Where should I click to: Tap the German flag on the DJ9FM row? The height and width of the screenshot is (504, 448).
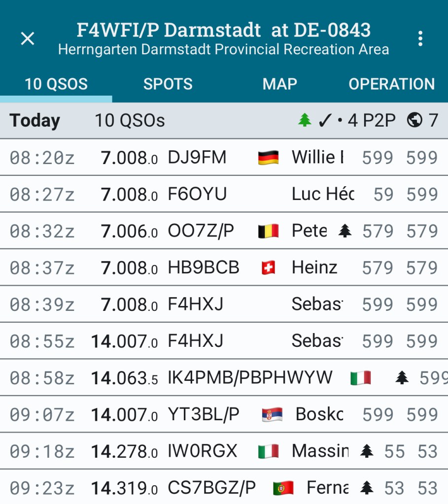268,158
